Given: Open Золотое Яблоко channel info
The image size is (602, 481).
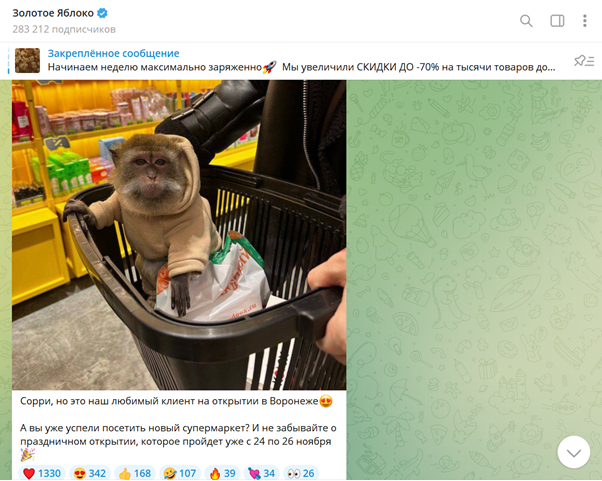Looking at the screenshot, I should (x=53, y=13).
